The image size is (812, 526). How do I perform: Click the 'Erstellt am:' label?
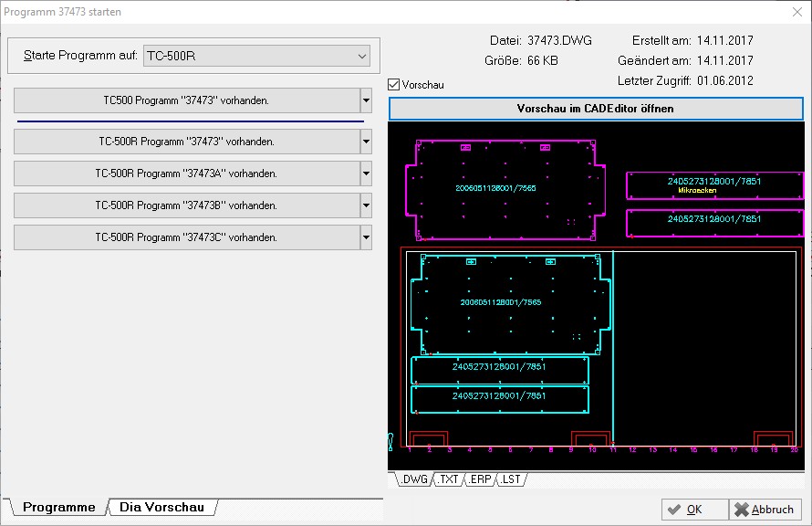pyautogui.click(x=661, y=40)
